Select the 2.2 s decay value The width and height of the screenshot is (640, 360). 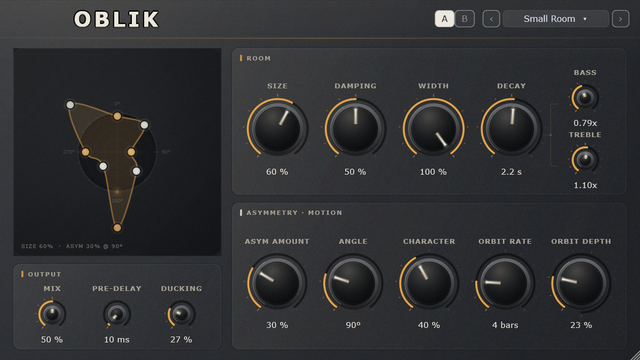(511, 172)
